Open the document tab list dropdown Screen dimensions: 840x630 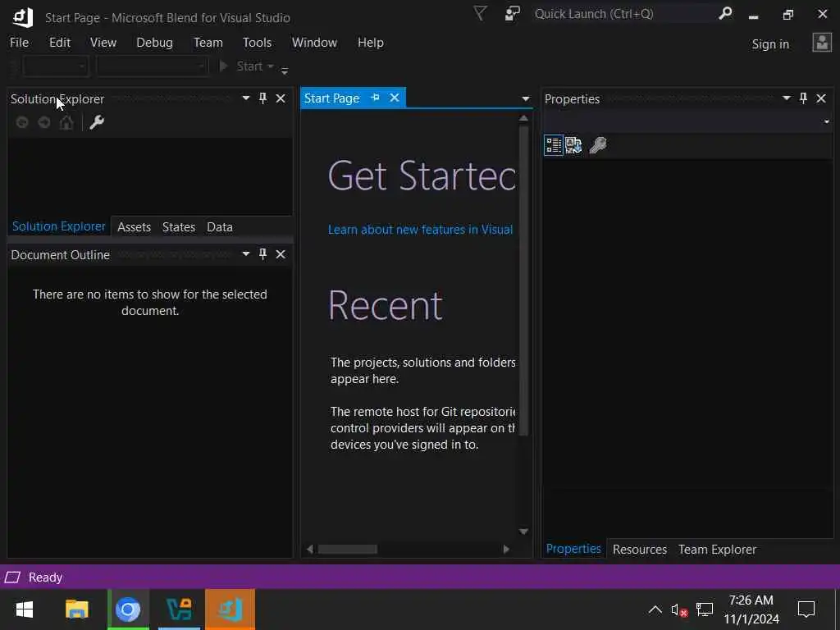click(x=526, y=98)
